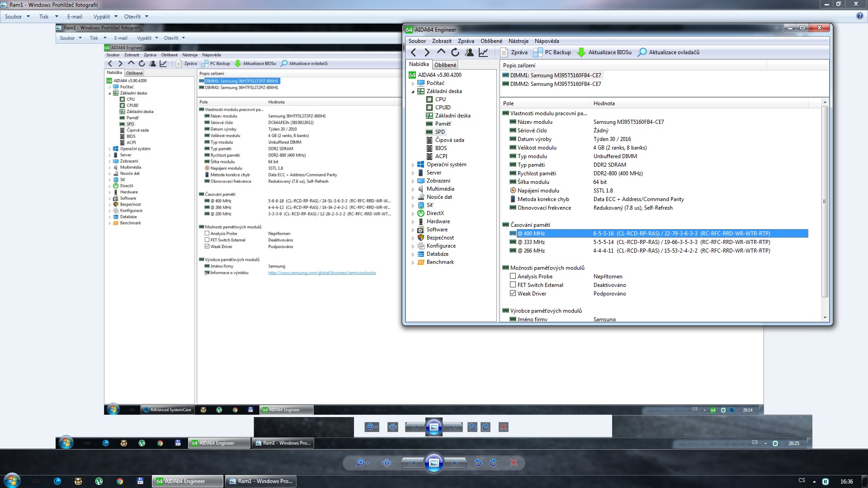Click the Aktualizace ovladačů magnifier icon
The width and height of the screenshot is (868, 488).
[642, 52]
